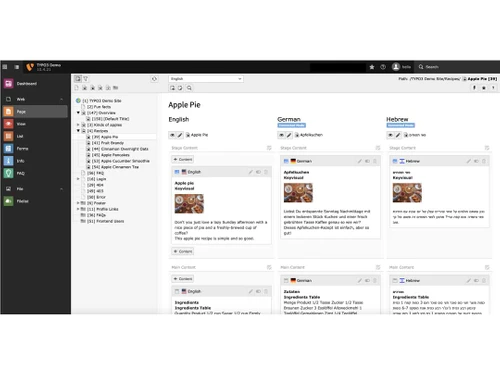
Task: Open the View module
Action: [35, 124]
